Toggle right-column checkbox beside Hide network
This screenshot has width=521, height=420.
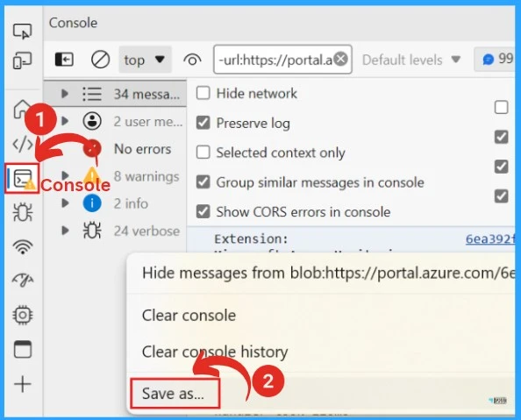point(501,107)
